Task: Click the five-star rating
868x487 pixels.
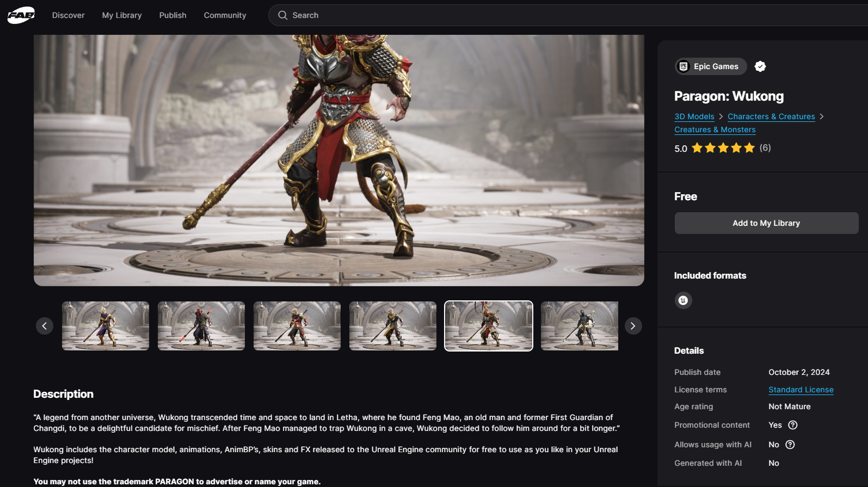Action: click(x=723, y=148)
